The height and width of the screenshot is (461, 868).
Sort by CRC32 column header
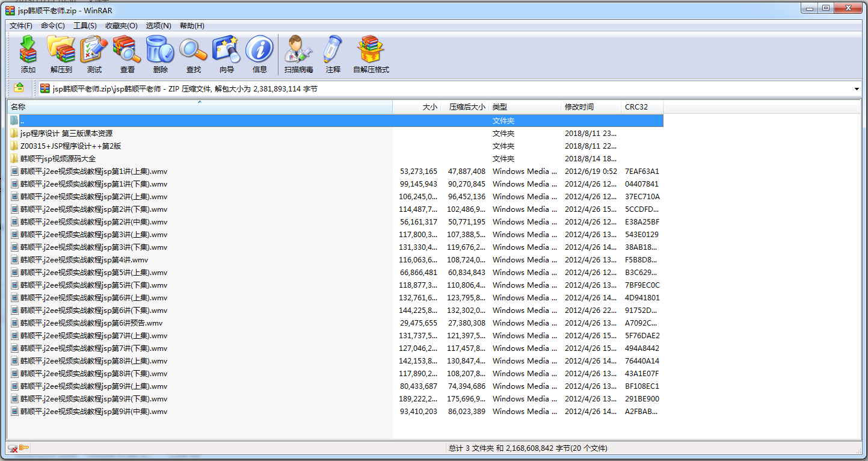(x=642, y=107)
